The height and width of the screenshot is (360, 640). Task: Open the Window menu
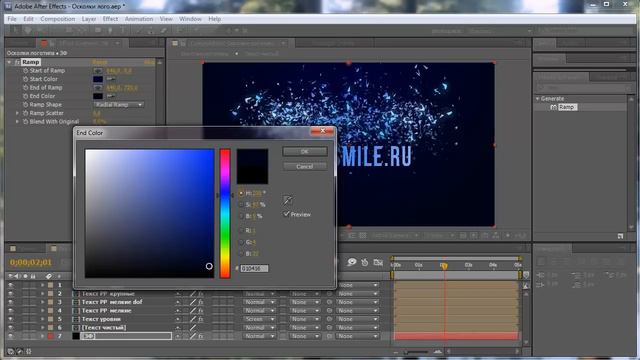190,19
